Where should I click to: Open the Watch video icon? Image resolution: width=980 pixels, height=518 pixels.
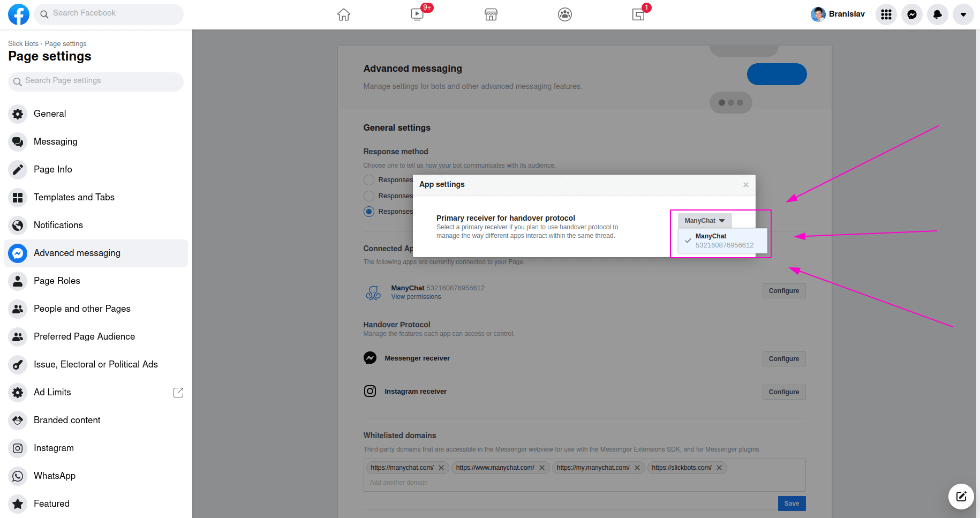(417, 14)
